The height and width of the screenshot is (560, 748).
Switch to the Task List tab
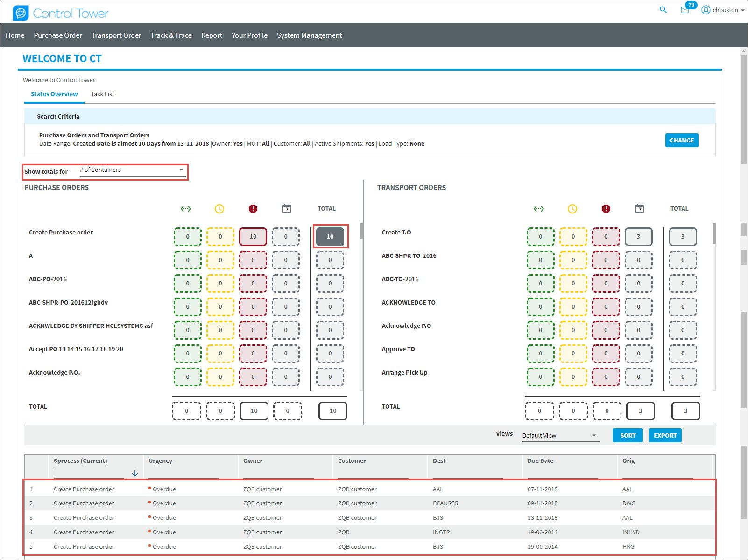(x=103, y=94)
